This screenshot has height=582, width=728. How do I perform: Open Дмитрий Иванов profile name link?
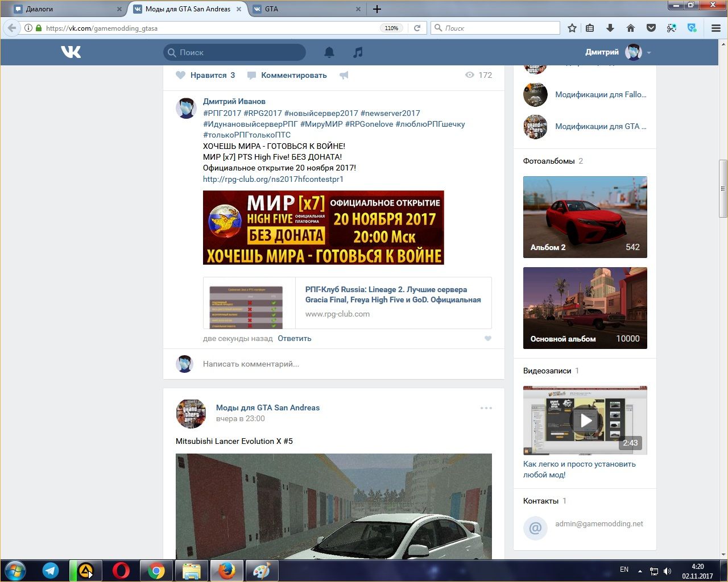234,102
